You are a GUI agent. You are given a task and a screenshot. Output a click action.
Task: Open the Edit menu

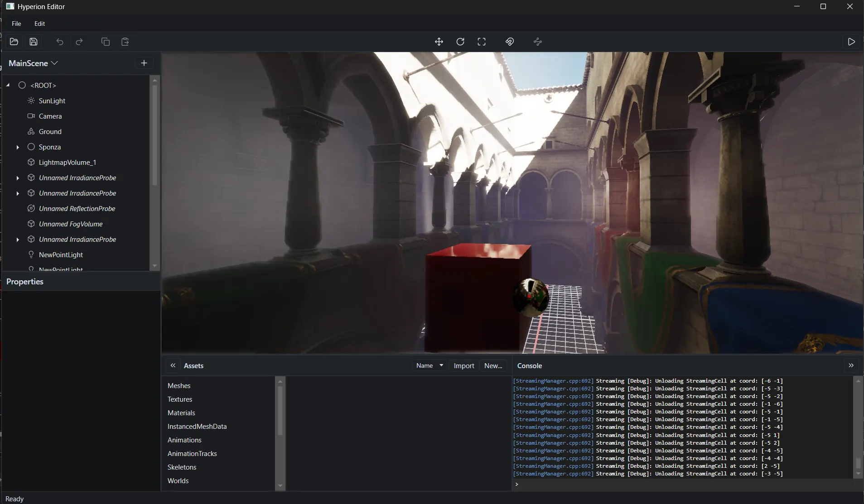tap(40, 24)
